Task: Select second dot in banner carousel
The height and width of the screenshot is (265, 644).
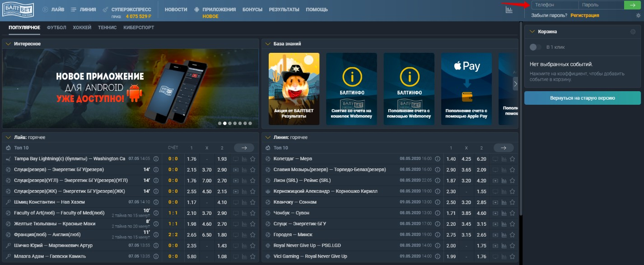Action: click(224, 123)
